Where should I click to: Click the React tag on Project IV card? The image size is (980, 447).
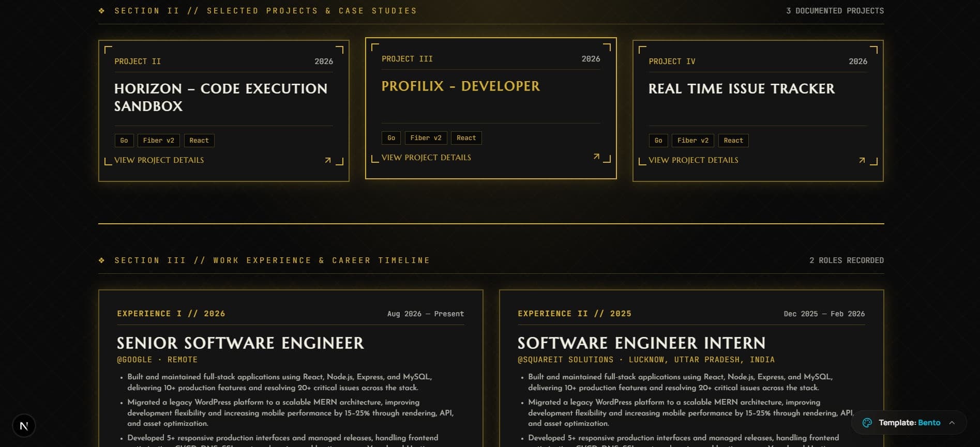733,141
